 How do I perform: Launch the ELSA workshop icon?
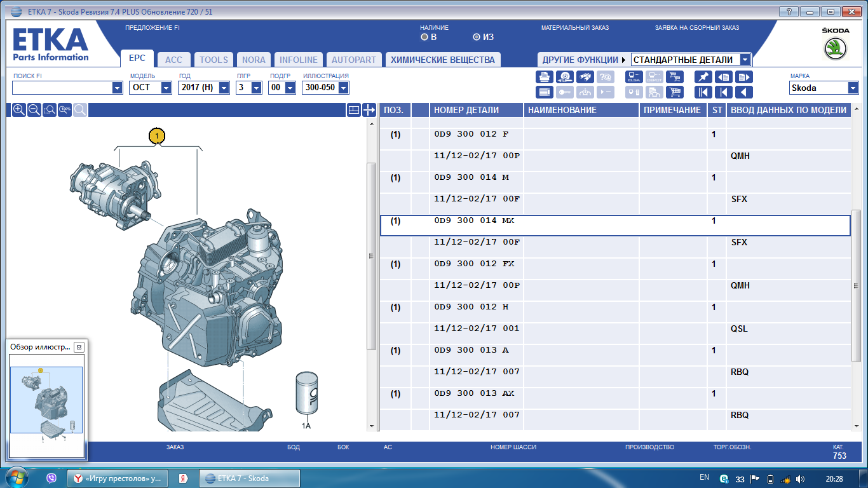pos(634,77)
